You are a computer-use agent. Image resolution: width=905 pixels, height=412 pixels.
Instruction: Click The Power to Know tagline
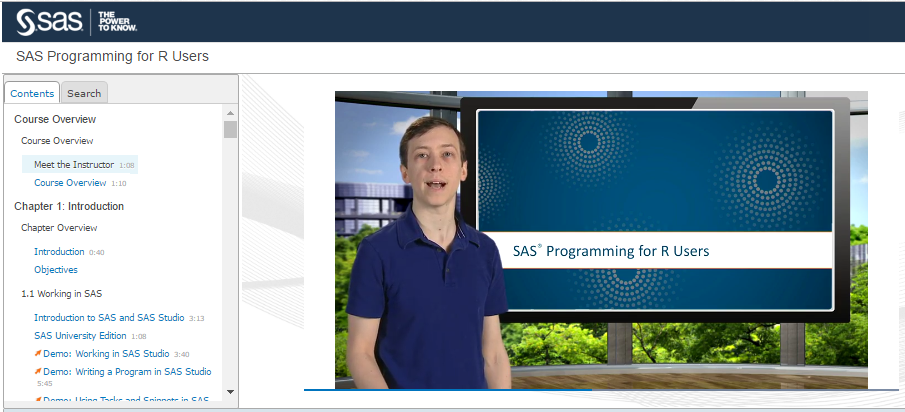117,22
